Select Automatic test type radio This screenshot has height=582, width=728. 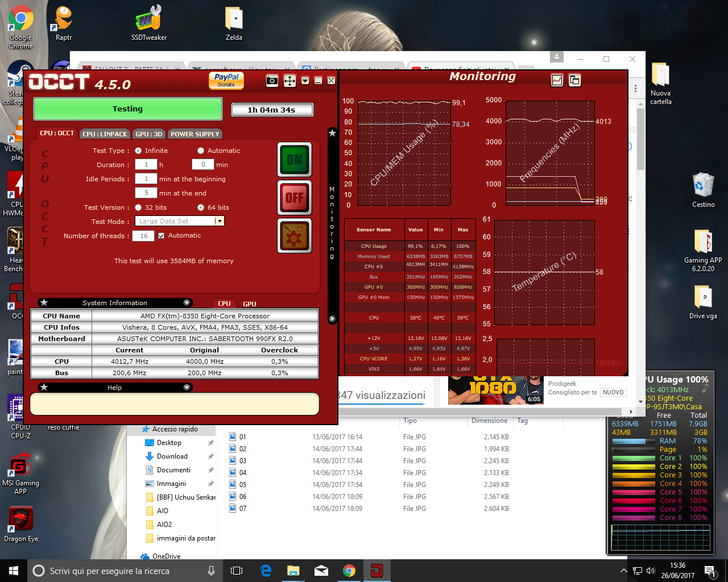click(x=201, y=151)
